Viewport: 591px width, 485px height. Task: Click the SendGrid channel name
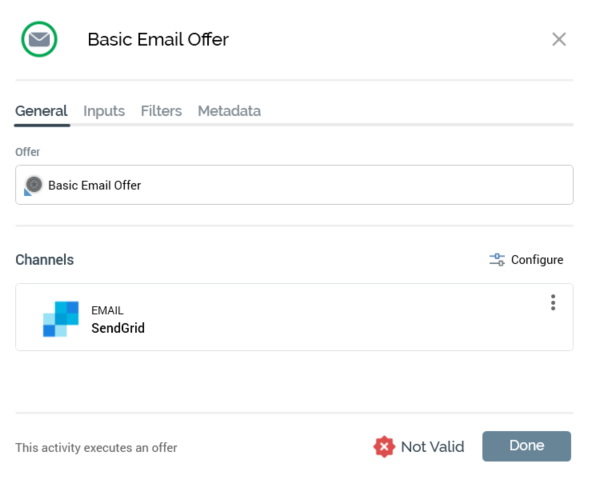click(118, 328)
